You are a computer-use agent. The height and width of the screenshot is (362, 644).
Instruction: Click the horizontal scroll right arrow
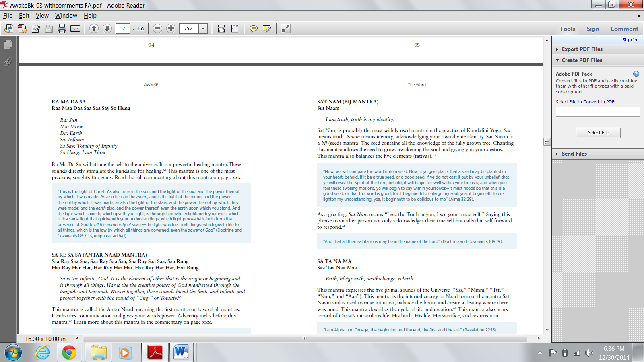(x=539, y=338)
